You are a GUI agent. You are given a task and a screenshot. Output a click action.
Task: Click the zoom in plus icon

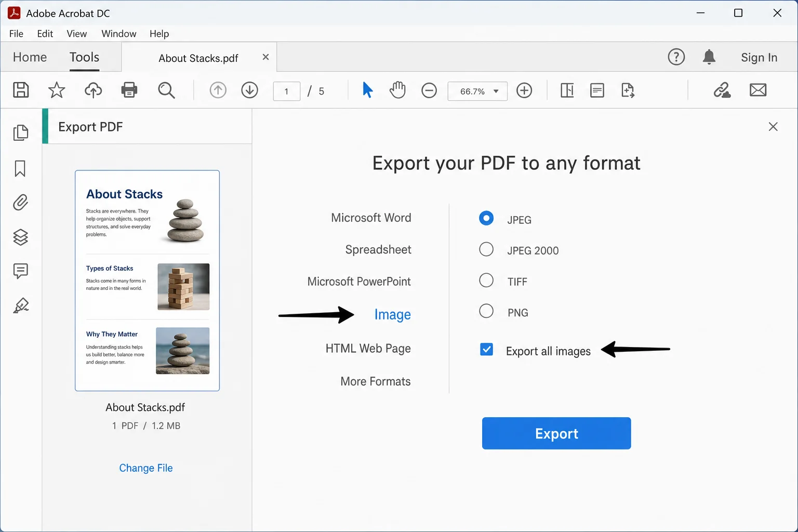coord(524,90)
